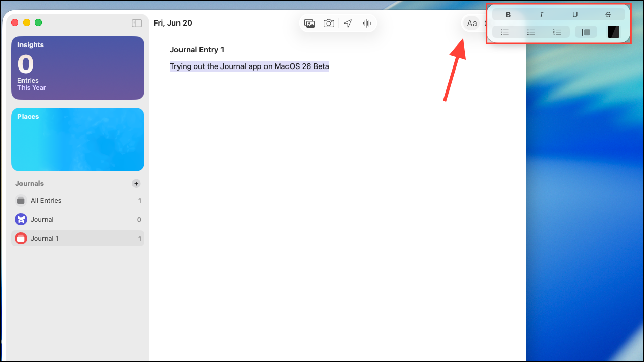Open the Aa text format button
Screen dimensions: 644x362
[472, 23]
